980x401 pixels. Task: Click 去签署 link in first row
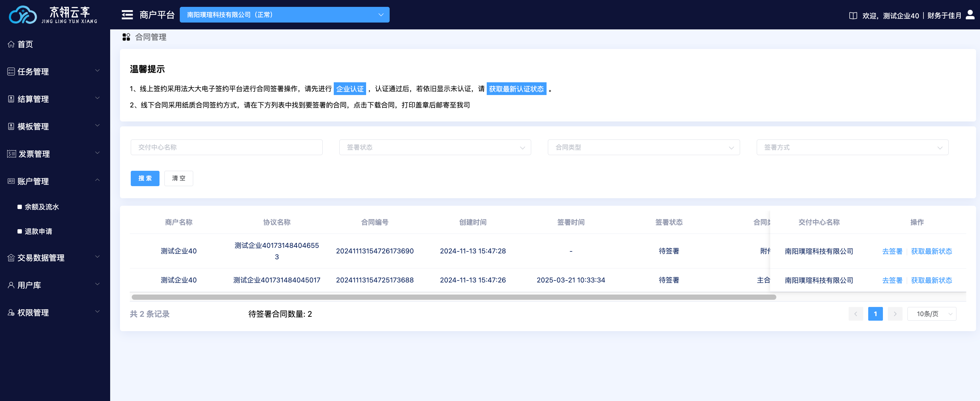(x=892, y=251)
